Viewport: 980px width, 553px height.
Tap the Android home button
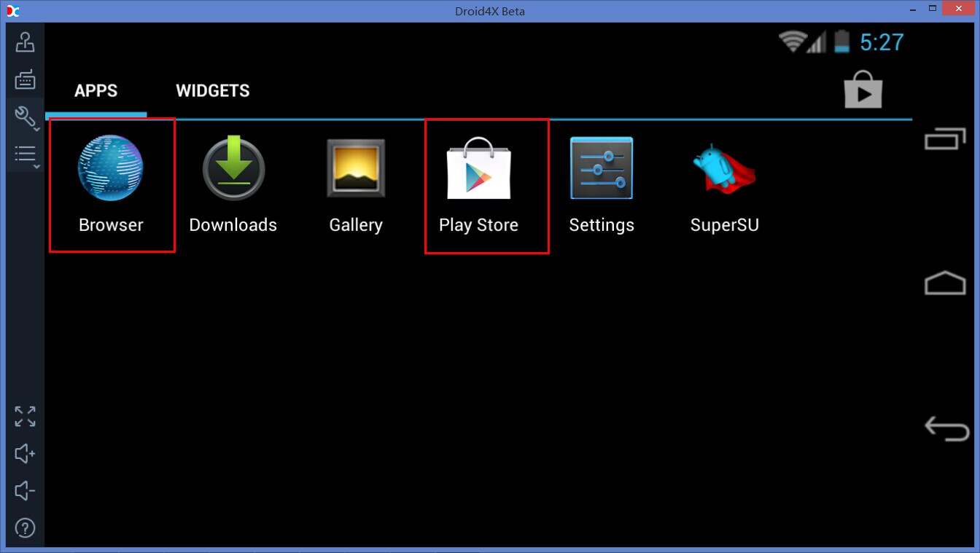click(945, 283)
